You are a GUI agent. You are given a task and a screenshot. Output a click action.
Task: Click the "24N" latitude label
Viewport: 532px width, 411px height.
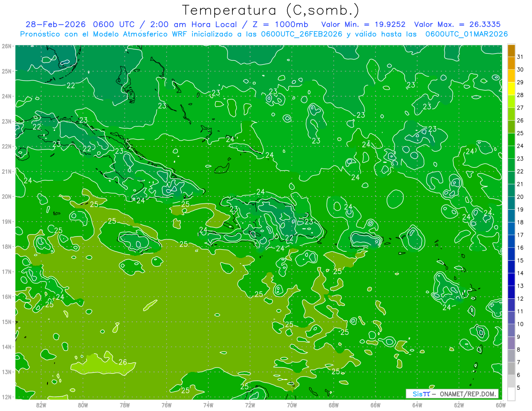tap(7, 96)
